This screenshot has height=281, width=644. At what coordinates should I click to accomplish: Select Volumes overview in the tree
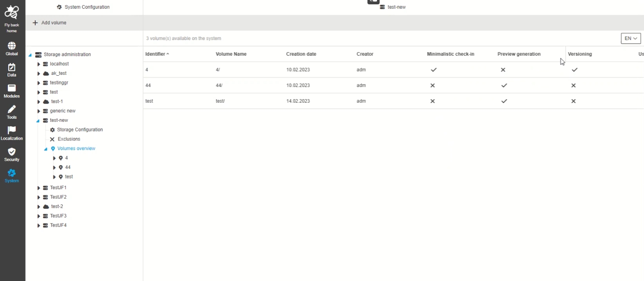76,149
